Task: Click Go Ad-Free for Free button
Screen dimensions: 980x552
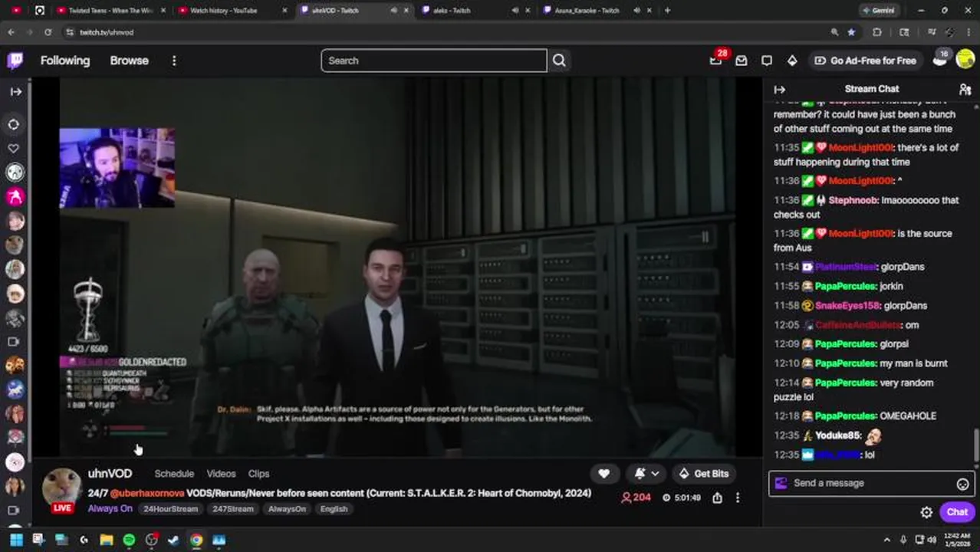Action: click(x=865, y=61)
